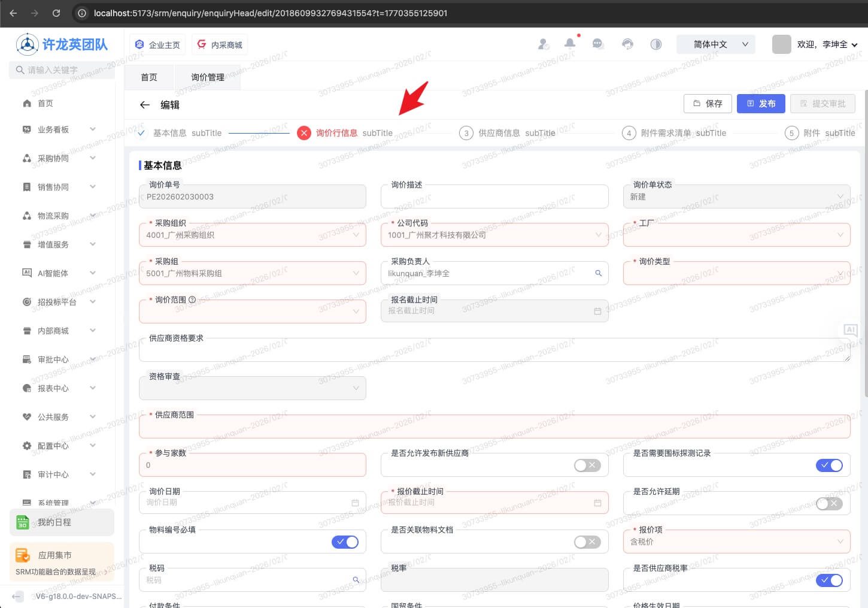Expand 采购协同 in the sidebar
Viewport: 868px width, 608px height.
(59, 158)
